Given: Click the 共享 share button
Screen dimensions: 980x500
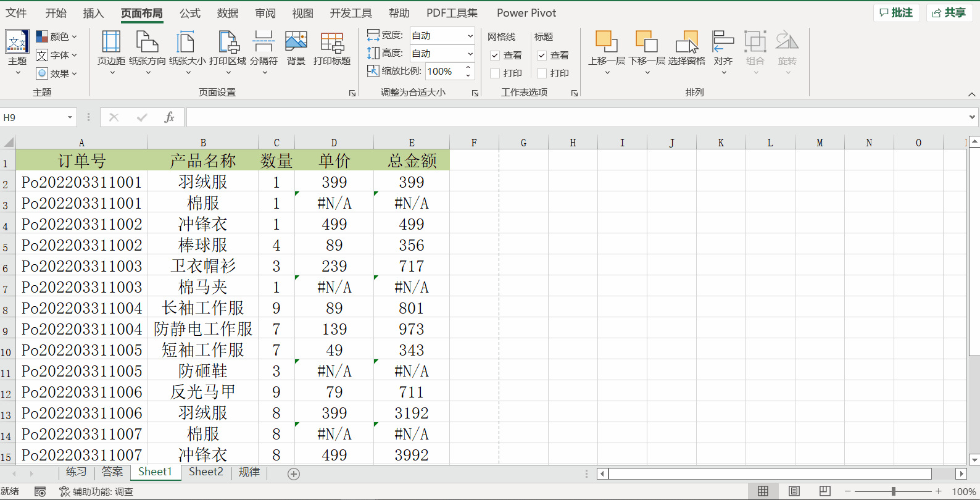Looking at the screenshot, I should pyautogui.click(x=949, y=13).
